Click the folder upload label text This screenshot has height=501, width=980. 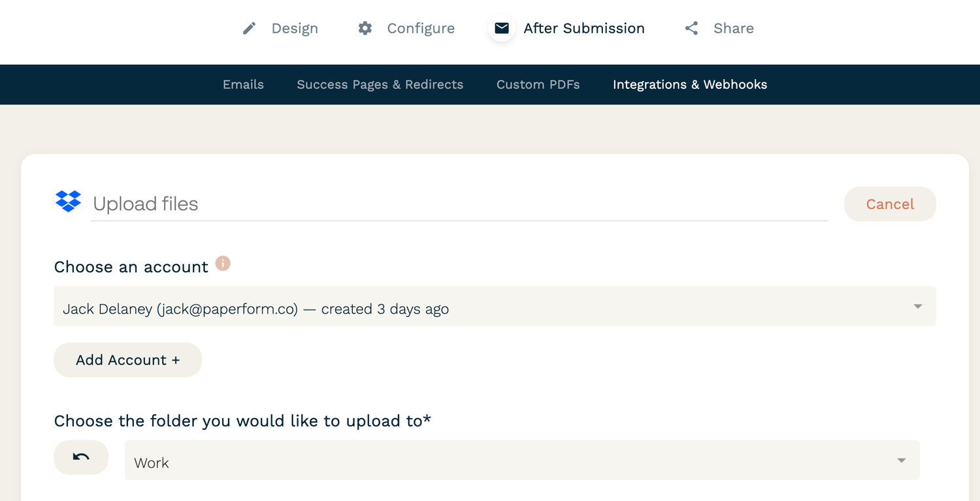(242, 421)
